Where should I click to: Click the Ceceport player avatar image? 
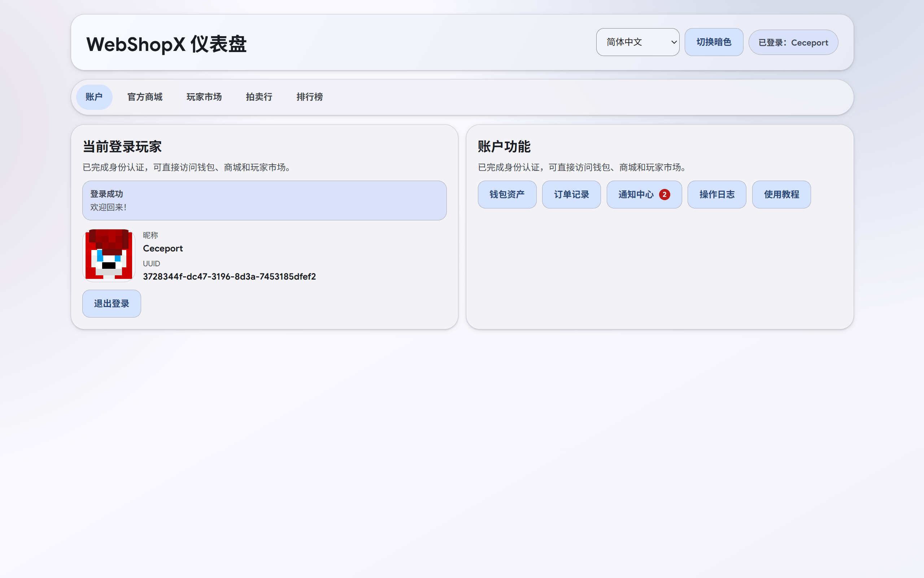coord(109,255)
